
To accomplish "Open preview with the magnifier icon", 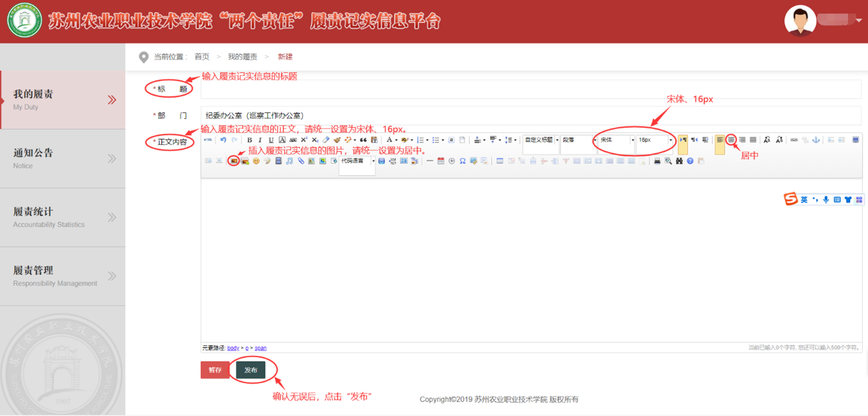I will coord(668,161).
